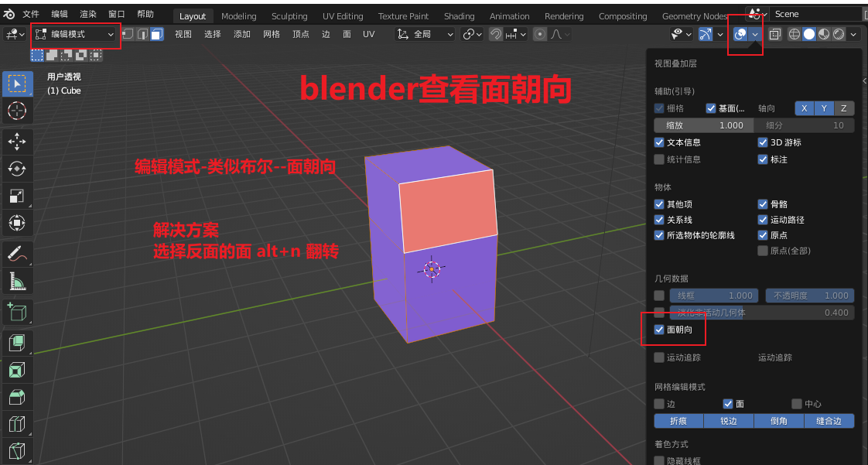868x465 pixels.
Task: Toggle the 锐边 overlay button
Action: tap(729, 421)
